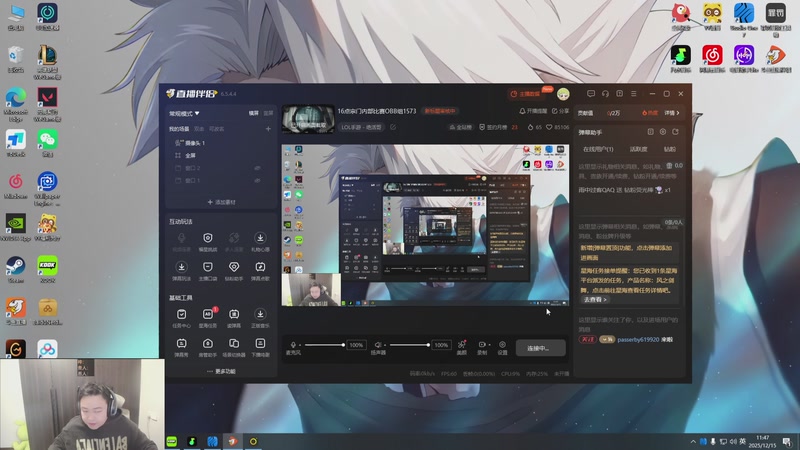Open WeChat desktop shortcut

[47, 143]
